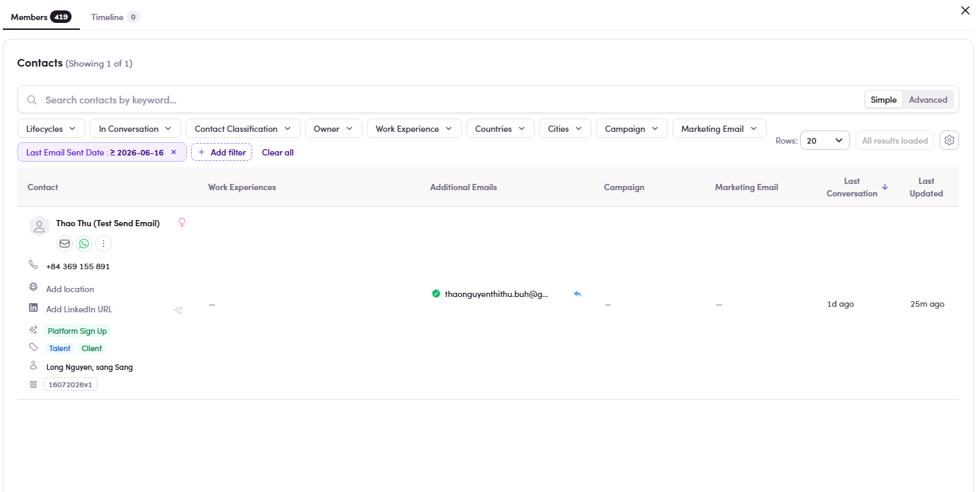Expand the Marketing Email filter dropdown
This screenshot has height=492, width=980.
pyautogui.click(x=720, y=129)
